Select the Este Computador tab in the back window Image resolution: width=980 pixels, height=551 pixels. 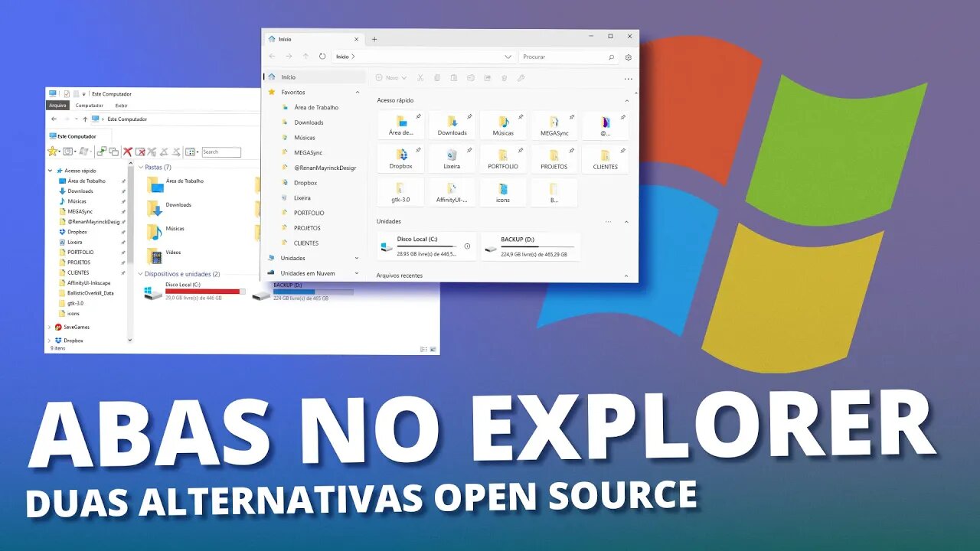point(77,136)
